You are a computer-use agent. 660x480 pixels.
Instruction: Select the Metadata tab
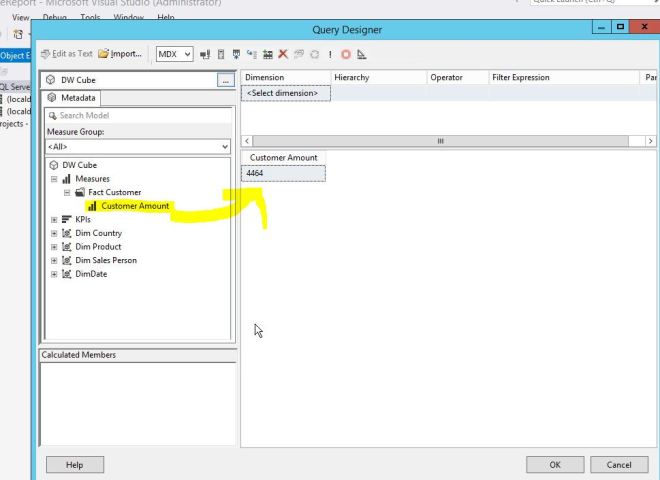click(x=72, y=98)
